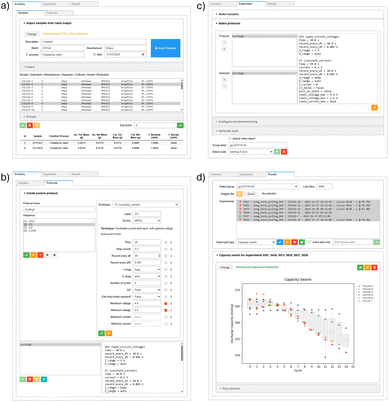
Task: Enable the Unlock when done checkbox
Action: [x=229, y=138]
